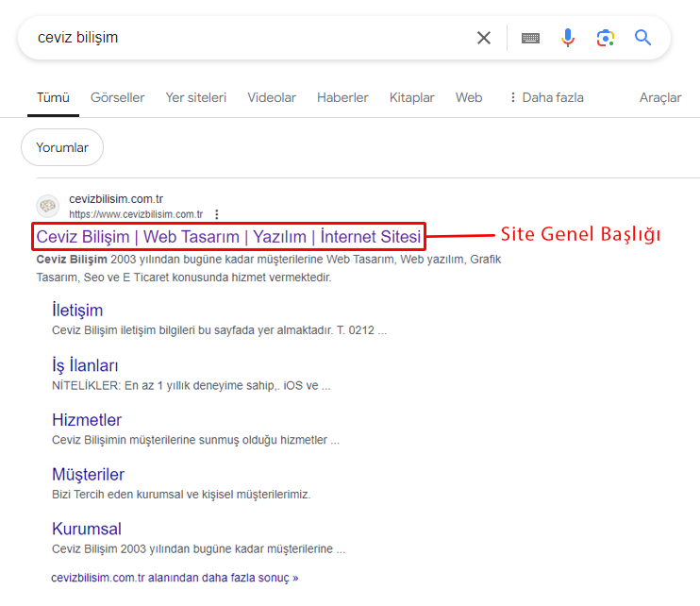700x606 pixels.
Task: Open the Araçlar tools option
Action: tap(660, 97)
